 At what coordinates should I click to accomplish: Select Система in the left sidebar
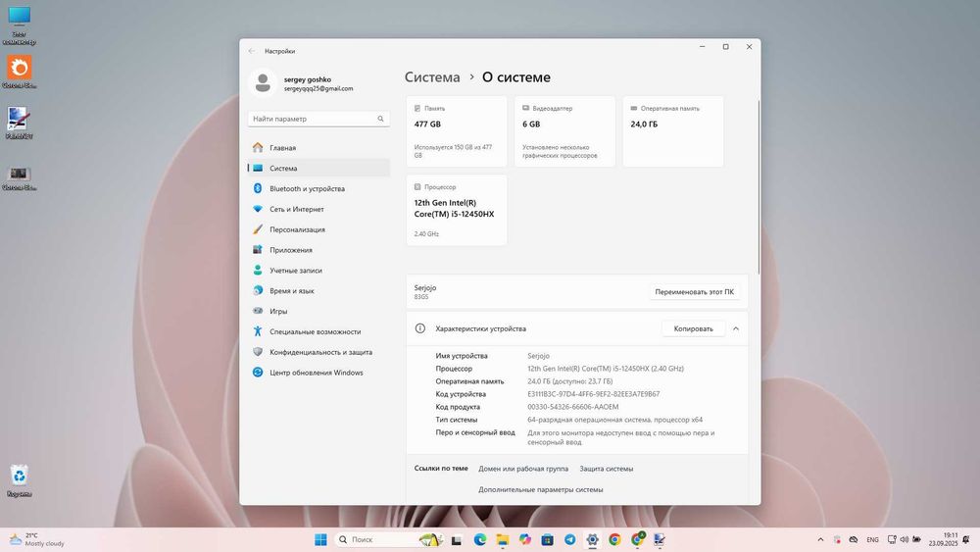(318, 169)
